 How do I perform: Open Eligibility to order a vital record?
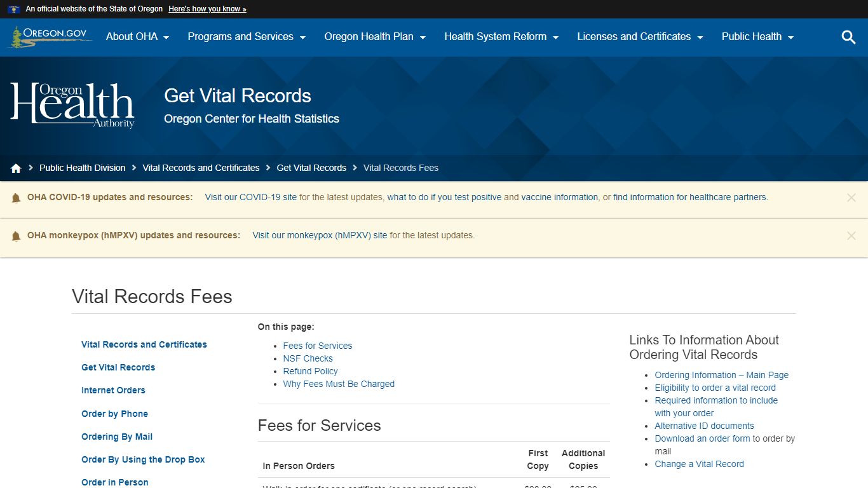715,388
